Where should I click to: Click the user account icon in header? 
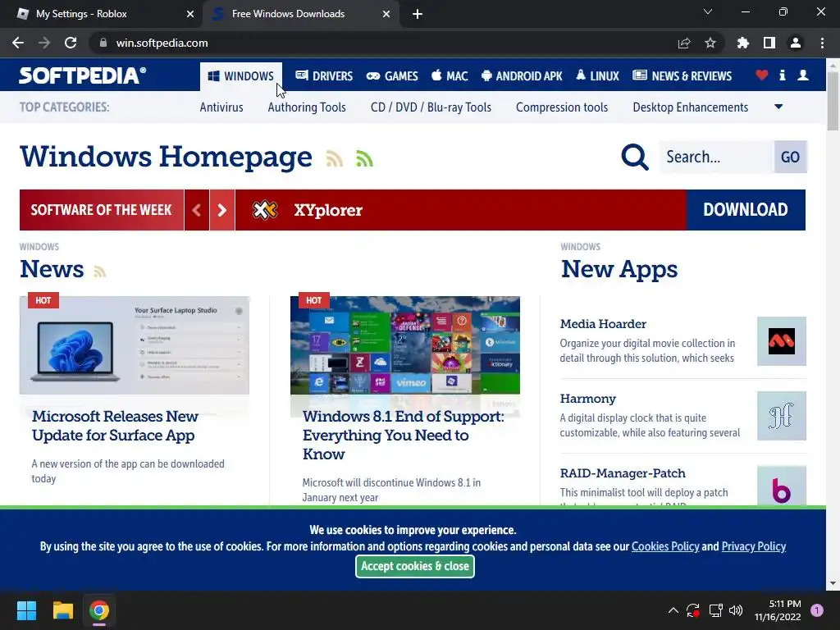(803, 75)
